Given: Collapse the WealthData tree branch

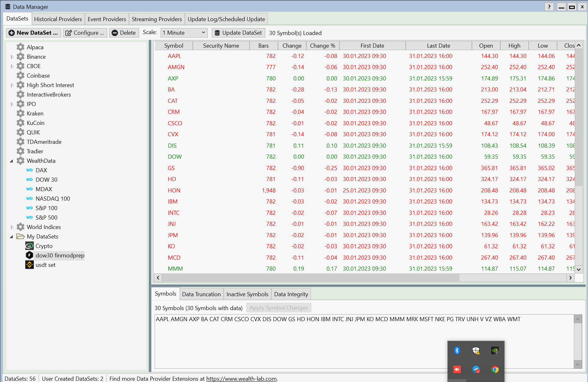Looking at the screenshot, I should (x=12, y=161).
